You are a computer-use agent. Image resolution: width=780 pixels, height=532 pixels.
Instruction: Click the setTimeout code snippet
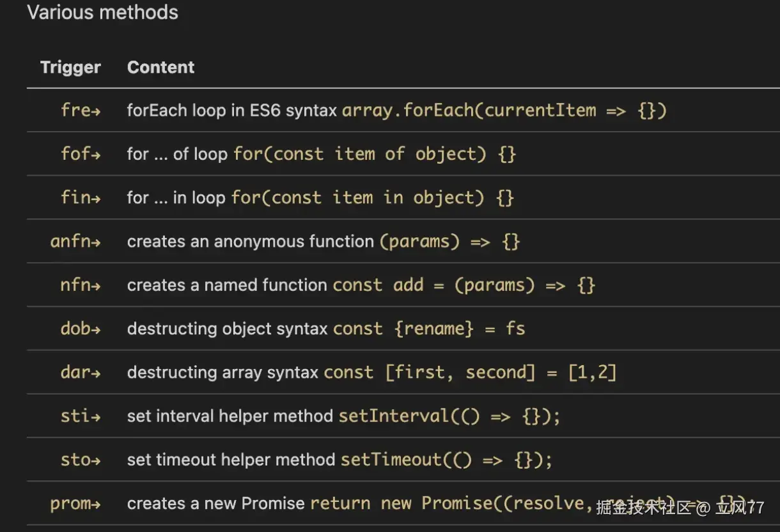coord(446,459)
